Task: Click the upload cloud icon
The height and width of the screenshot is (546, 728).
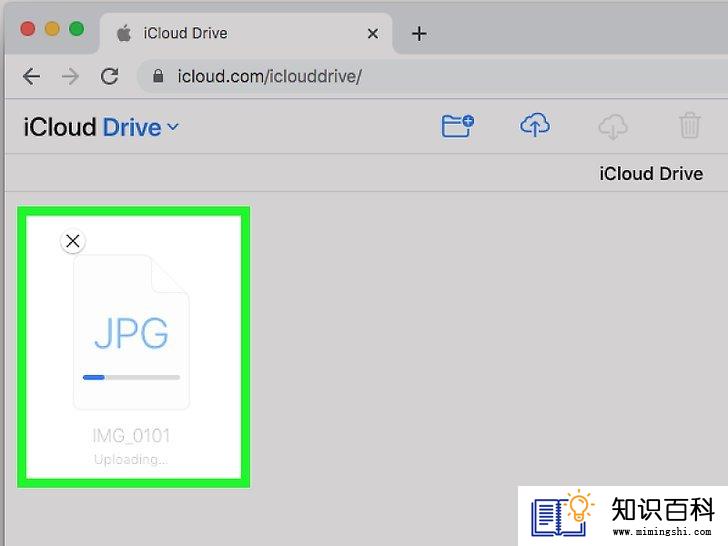Action: [535, 125]
